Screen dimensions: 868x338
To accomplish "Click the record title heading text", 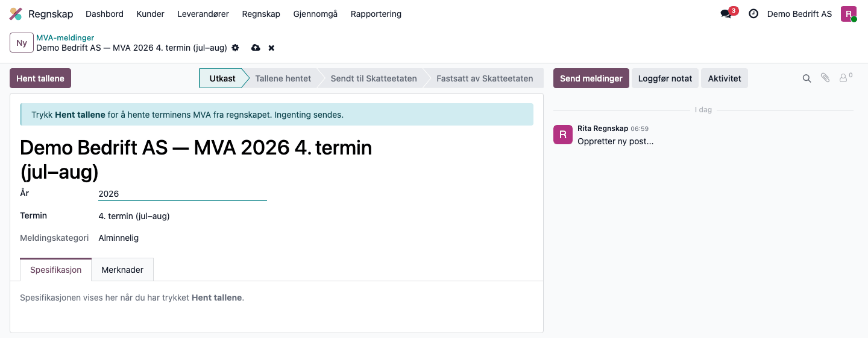I will pos(196,159).
